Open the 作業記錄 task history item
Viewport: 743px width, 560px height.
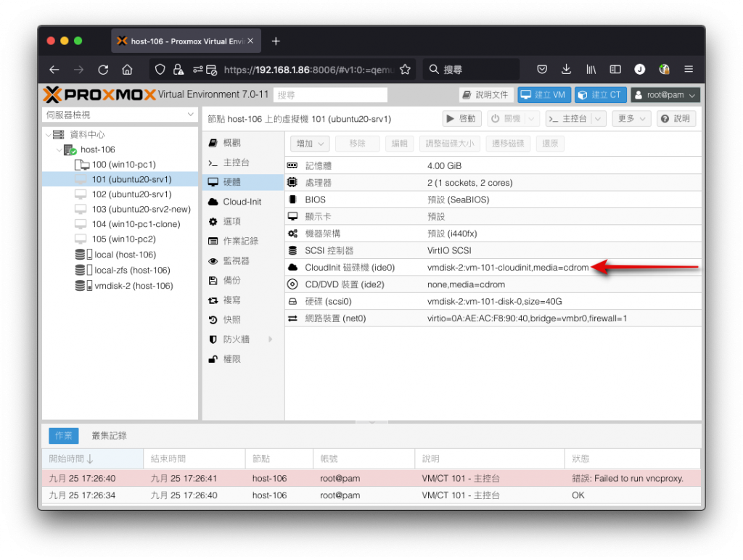(244, 241)
